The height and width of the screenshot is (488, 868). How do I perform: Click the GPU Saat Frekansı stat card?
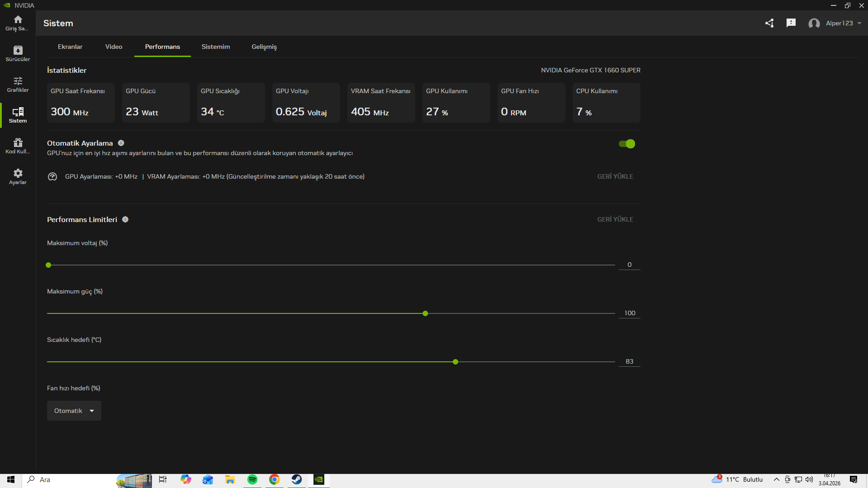click(x=81, y=103)
